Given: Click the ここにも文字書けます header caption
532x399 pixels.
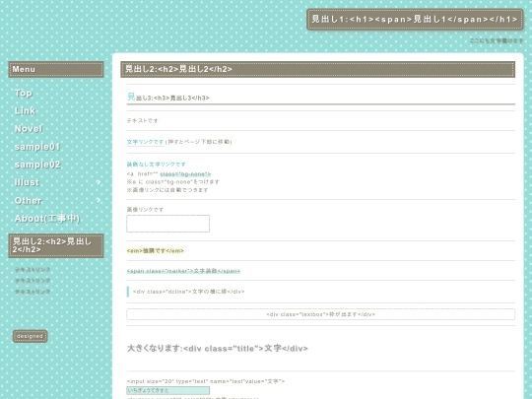Looking at the screenshot, I should pos(497,40).
